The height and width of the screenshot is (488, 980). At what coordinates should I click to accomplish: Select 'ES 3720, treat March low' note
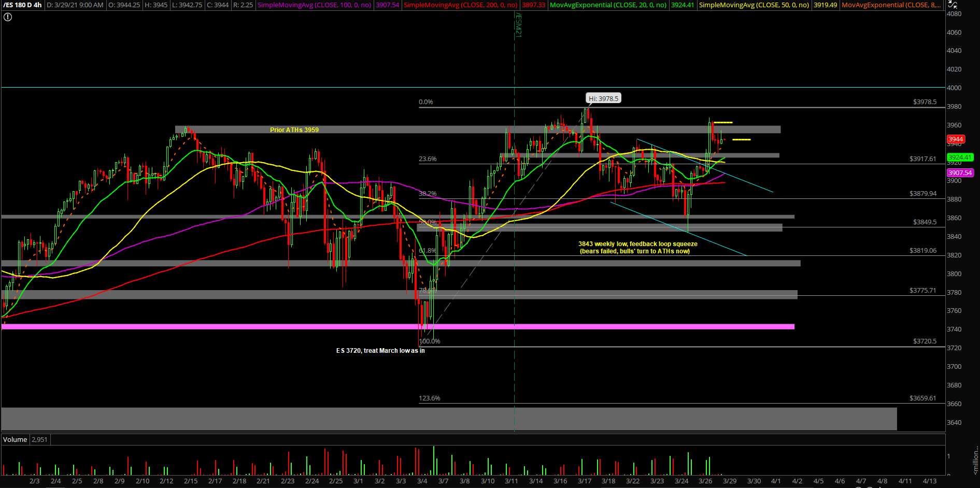(380, 351)
